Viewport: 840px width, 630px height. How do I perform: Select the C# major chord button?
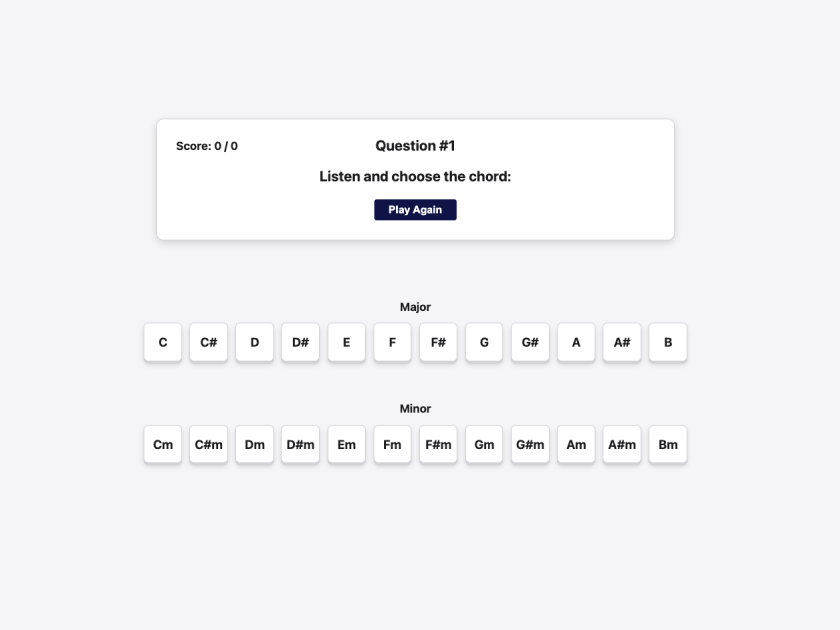(209, 342)
